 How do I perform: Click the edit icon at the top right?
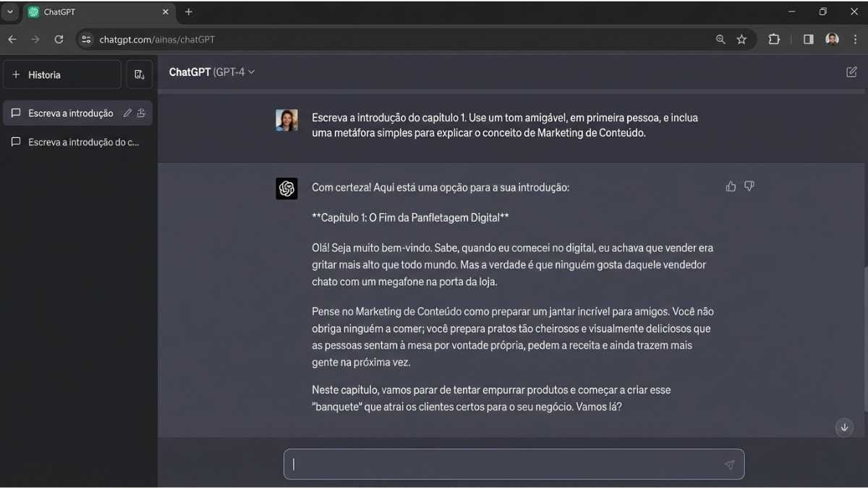(x=851, y=72)
